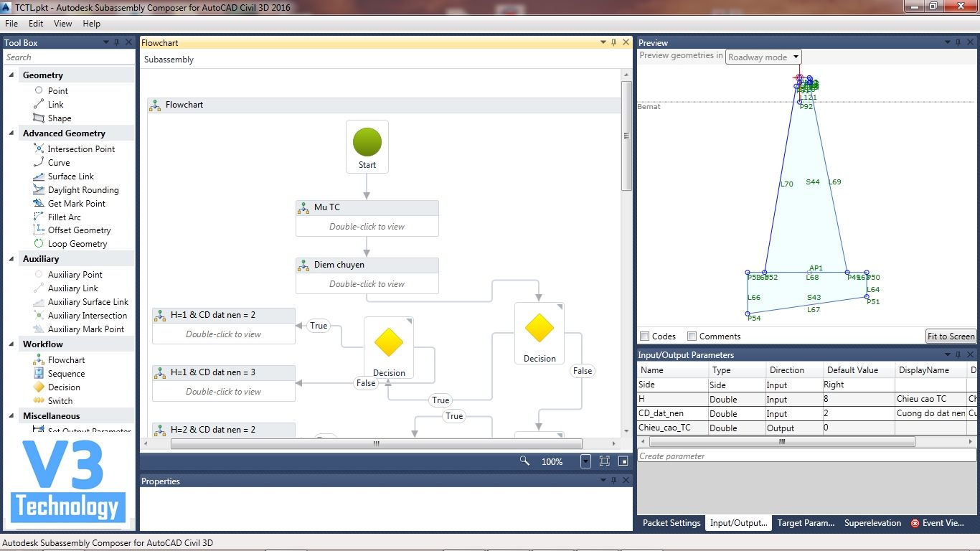Open the Edit menu
980x551 pixels.
36,24
